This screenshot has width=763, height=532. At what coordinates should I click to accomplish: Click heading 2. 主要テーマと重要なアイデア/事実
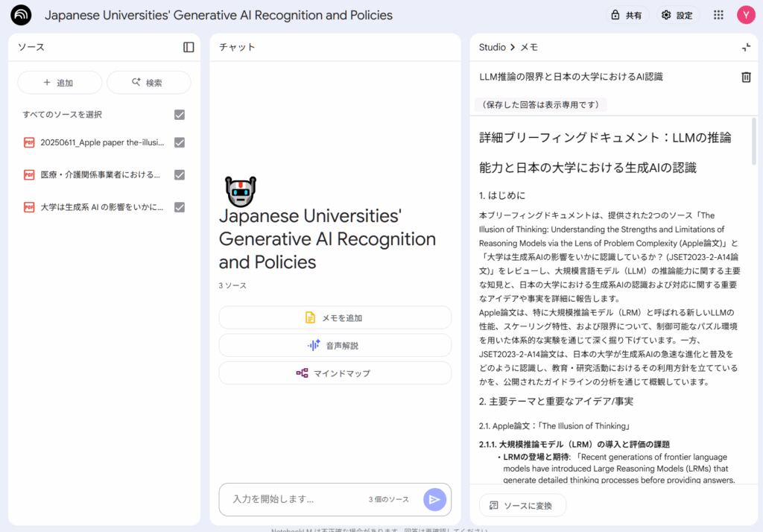point(556,402)
